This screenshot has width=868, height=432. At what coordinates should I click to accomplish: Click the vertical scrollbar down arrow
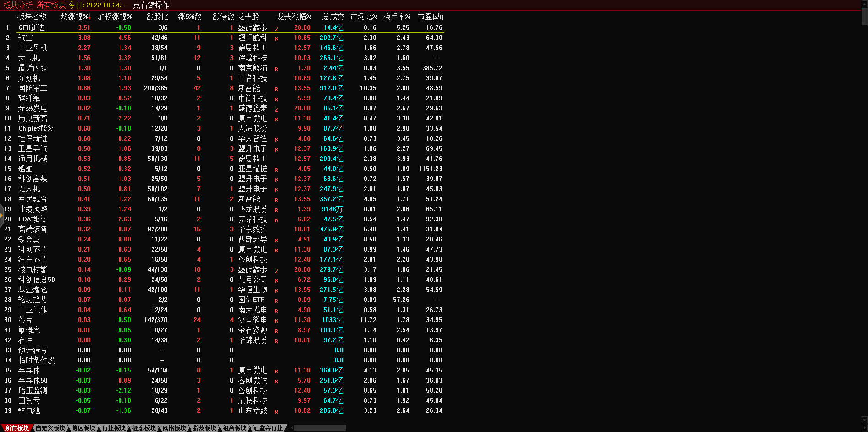click(x=864, y=420)
